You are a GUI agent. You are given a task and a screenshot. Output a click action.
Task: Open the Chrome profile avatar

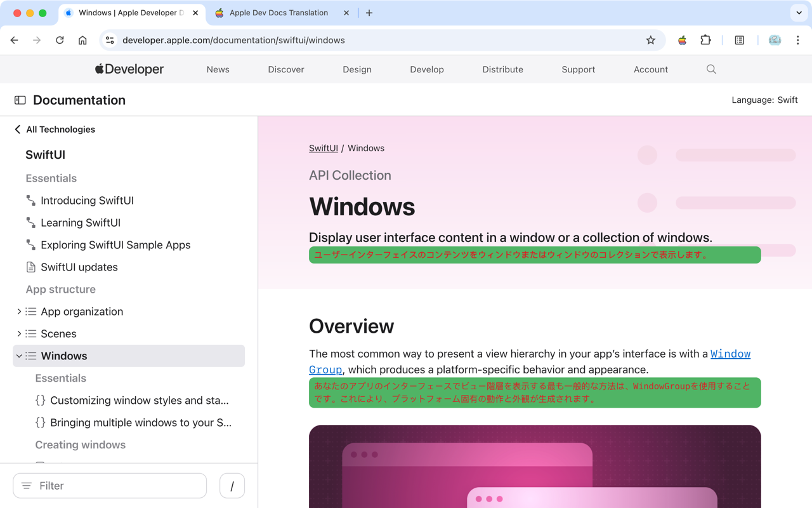[x=775, y=40]
